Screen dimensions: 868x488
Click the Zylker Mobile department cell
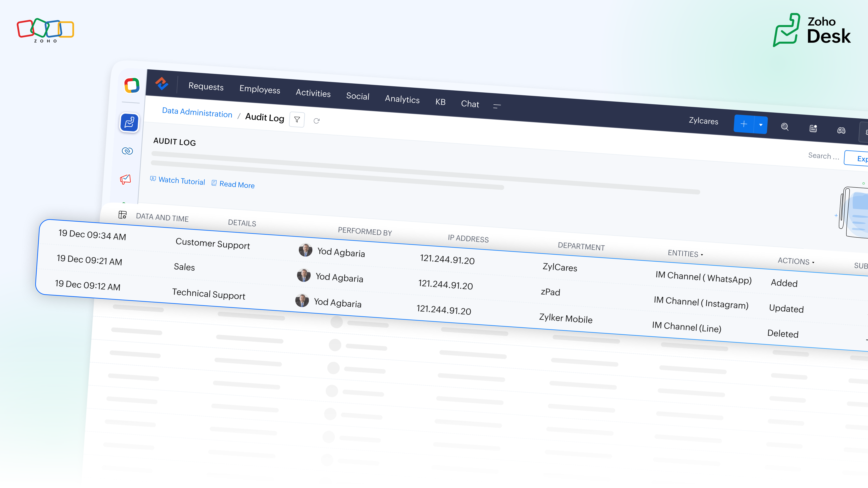(x=565, y=318)
